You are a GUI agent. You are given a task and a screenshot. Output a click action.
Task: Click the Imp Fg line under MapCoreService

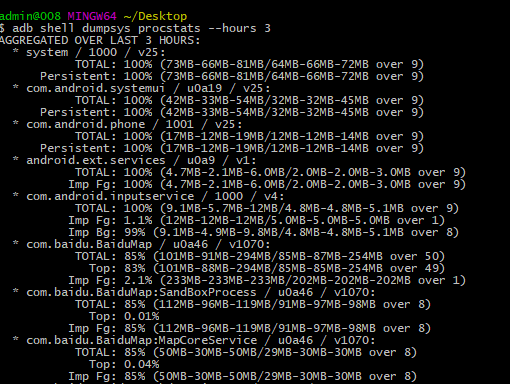[242, 376]
